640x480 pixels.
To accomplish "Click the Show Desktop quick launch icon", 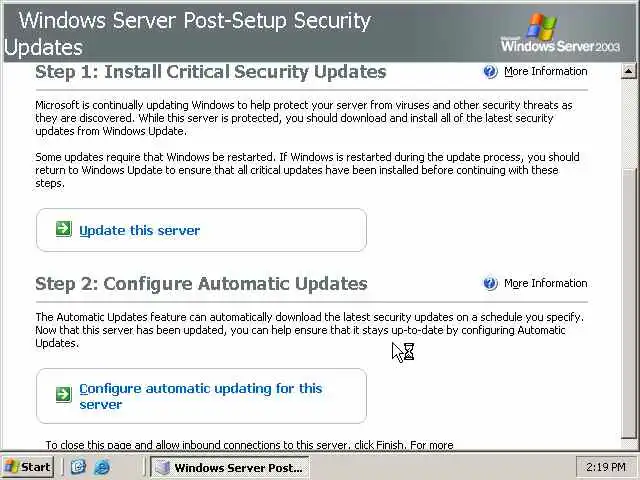I will pos(78,467).
